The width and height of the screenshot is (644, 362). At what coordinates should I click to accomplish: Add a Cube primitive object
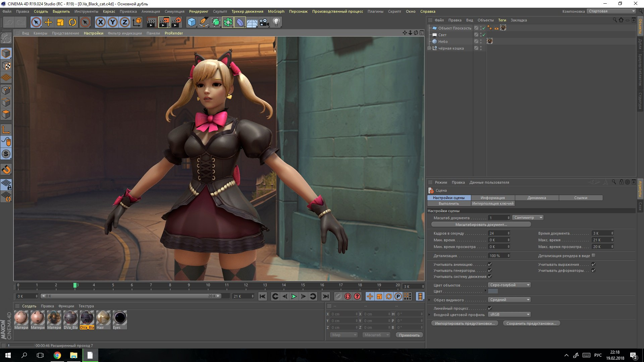192,22
